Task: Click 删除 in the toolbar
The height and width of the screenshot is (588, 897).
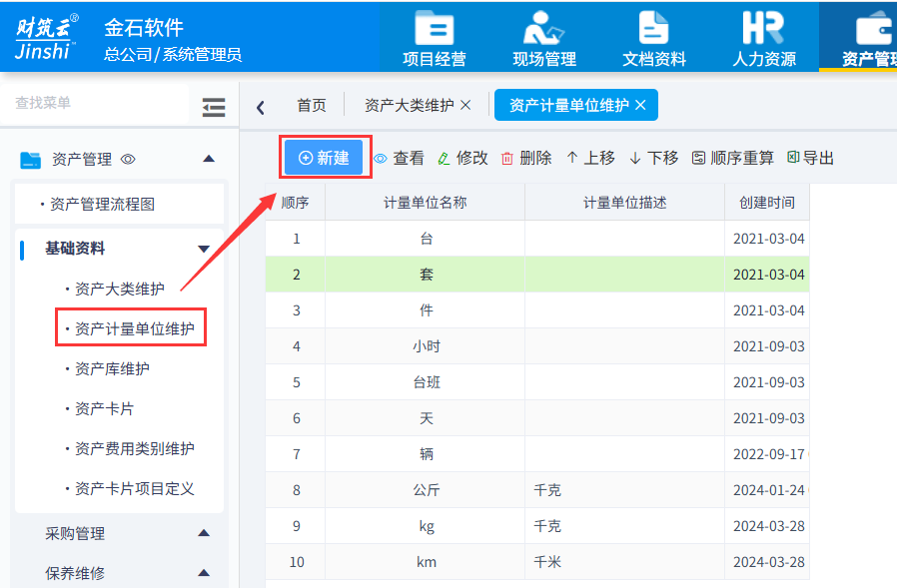Action: 526,158
